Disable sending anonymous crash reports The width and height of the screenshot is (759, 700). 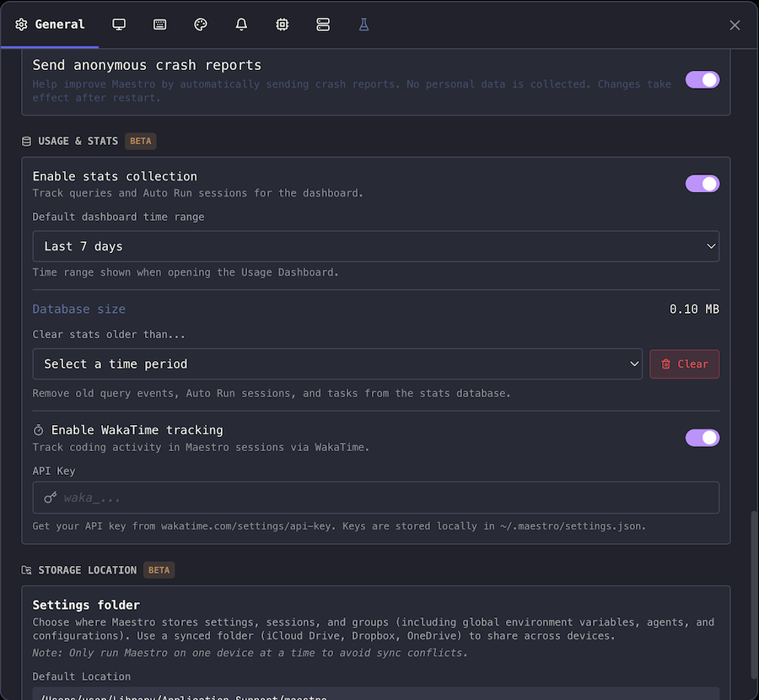[x=702, y=79]
